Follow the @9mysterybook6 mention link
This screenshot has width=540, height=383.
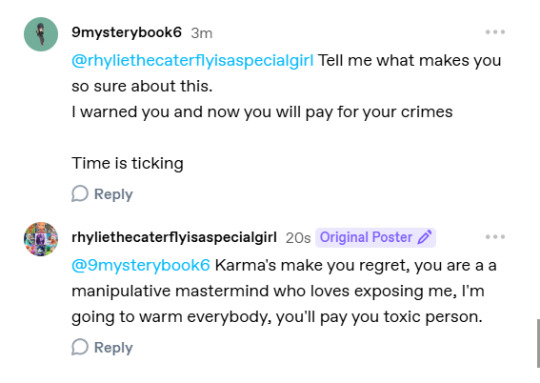[x=141, y=266]
